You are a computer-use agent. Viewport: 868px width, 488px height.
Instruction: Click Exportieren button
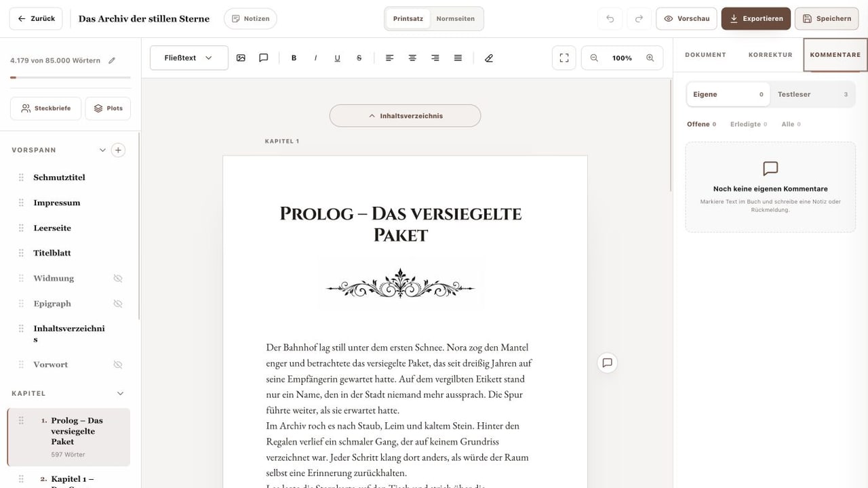click(x=755, y=18)
